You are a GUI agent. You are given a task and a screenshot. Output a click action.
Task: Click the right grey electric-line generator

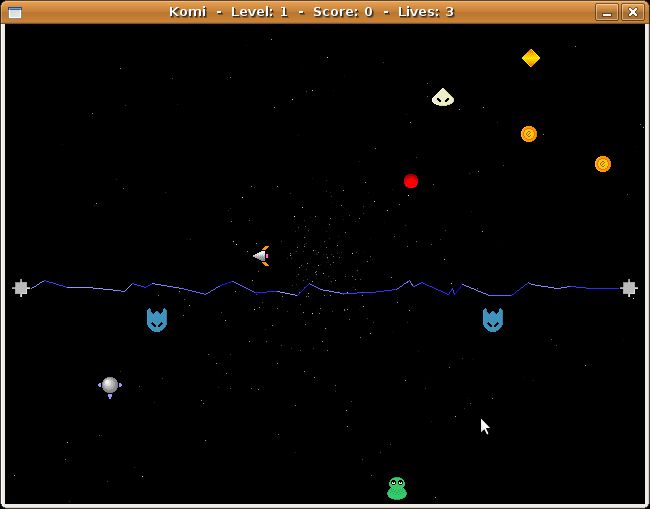(x=629, y=288)
